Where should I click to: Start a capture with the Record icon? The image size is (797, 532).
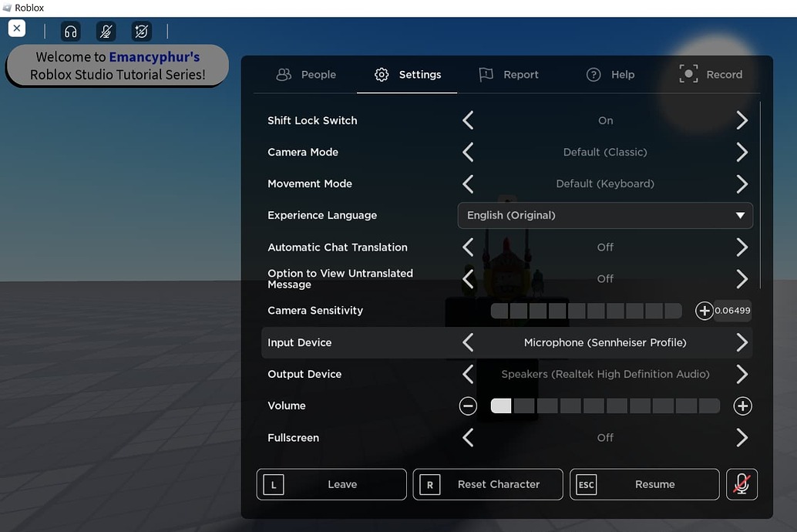pyautogui.click(x=688, y=74)
